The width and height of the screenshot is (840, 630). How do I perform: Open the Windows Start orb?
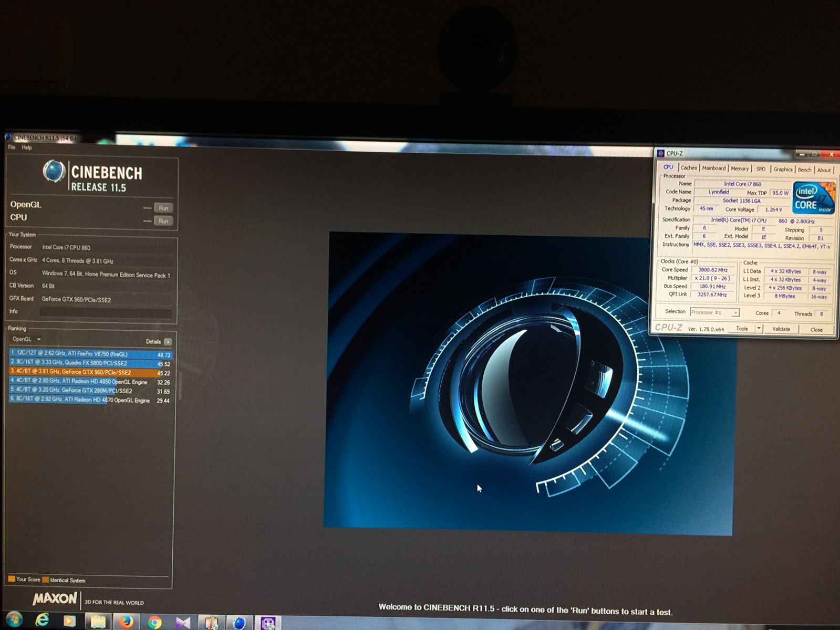(15, 621)
